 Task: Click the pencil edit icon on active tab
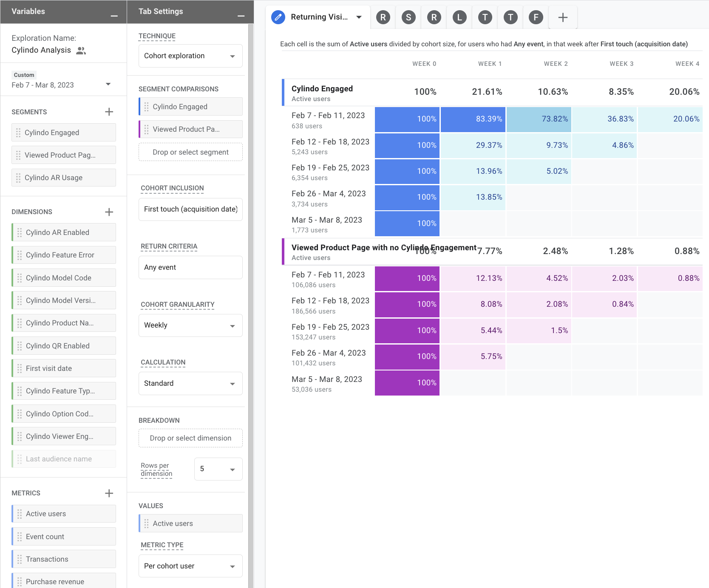278,17
